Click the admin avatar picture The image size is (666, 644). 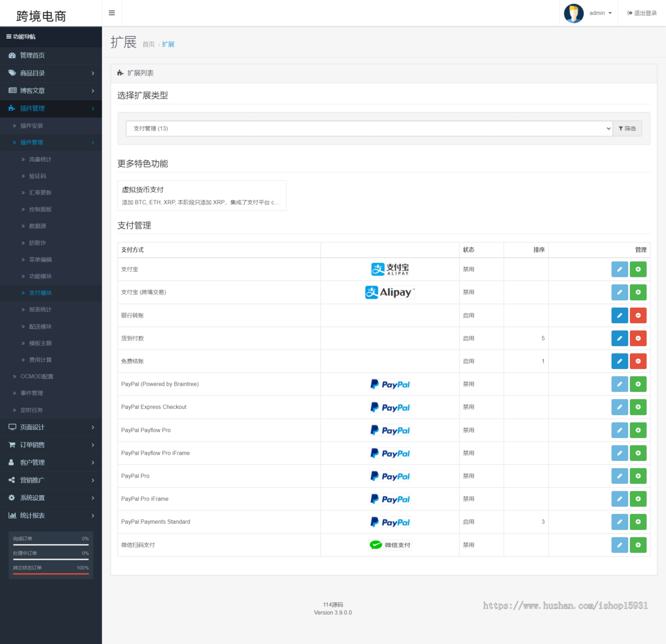click(573, 13)
